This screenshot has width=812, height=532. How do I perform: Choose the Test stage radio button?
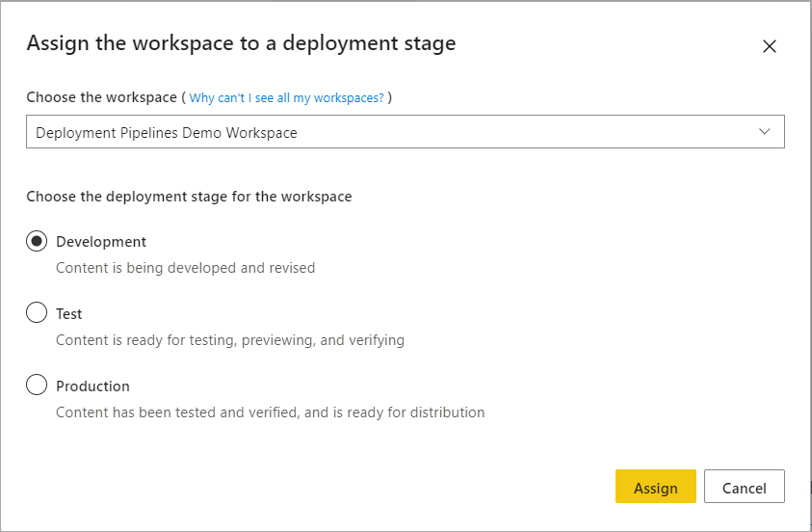coord(37,313)
